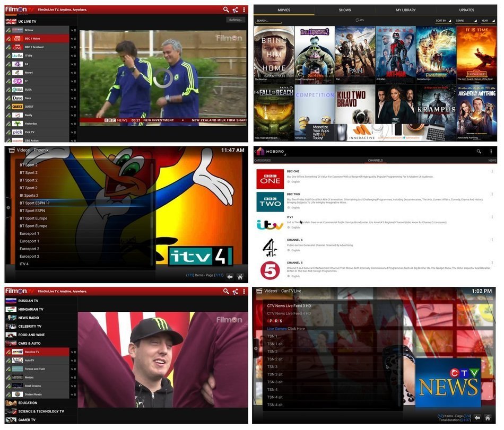Viewport: 504px width, 430px height.
Task: Select TSN 4 in CanTVLive list
Action: [333, 390]
